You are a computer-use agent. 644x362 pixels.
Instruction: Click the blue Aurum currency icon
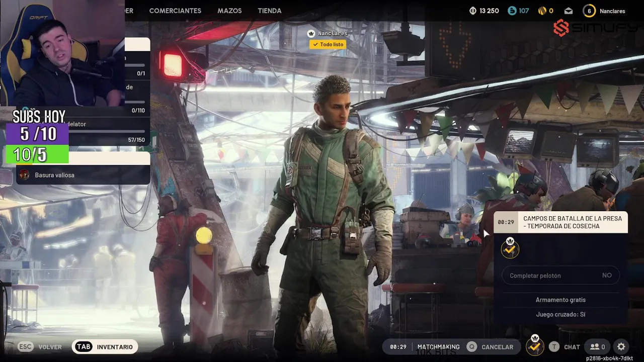pos(512,11)
